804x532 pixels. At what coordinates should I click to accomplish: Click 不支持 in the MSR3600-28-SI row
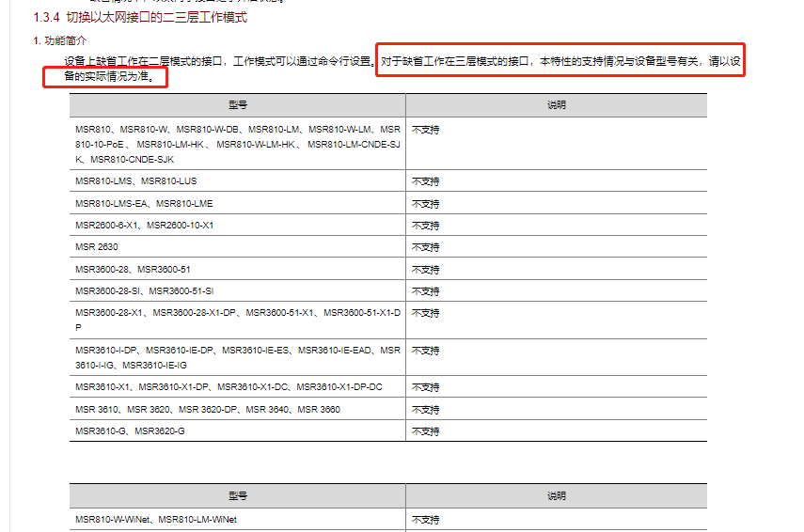(426, 291)
